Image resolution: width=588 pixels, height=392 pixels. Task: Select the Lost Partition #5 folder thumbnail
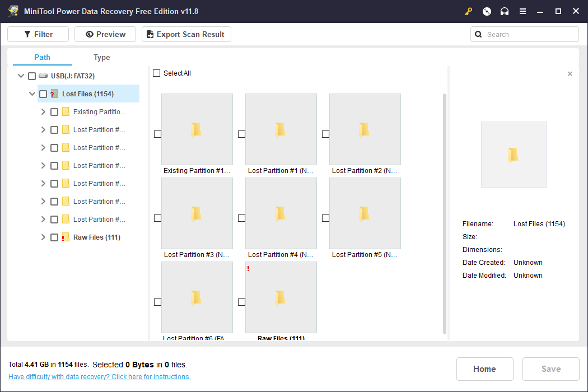point(365,213)
